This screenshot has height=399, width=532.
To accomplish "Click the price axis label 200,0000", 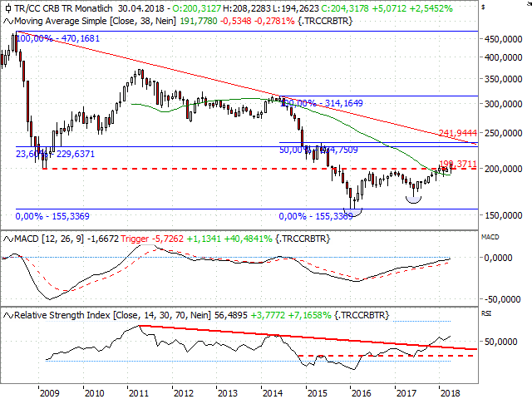I will coord(503,169).
